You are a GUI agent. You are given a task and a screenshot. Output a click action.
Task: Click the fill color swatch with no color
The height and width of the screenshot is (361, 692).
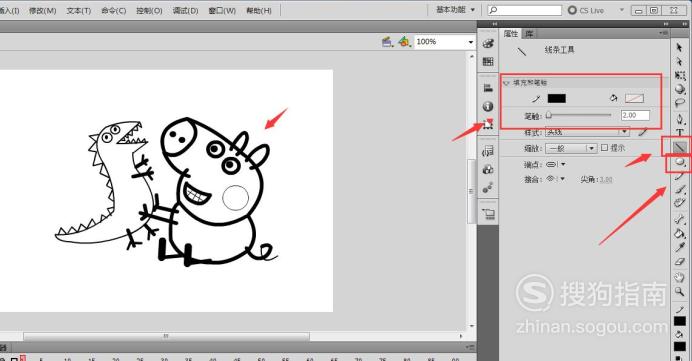[x=634, y=98]
